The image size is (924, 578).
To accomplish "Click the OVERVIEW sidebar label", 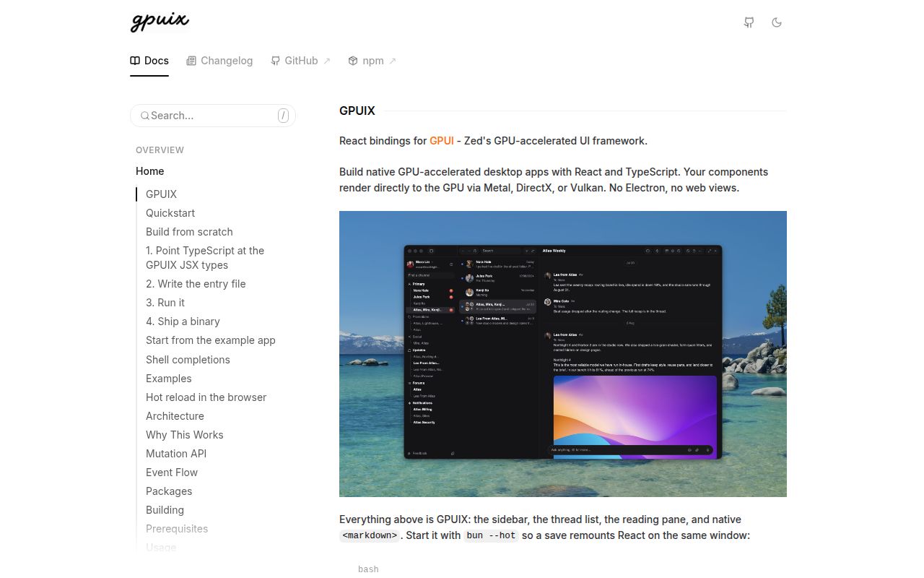I will point(160,150).
